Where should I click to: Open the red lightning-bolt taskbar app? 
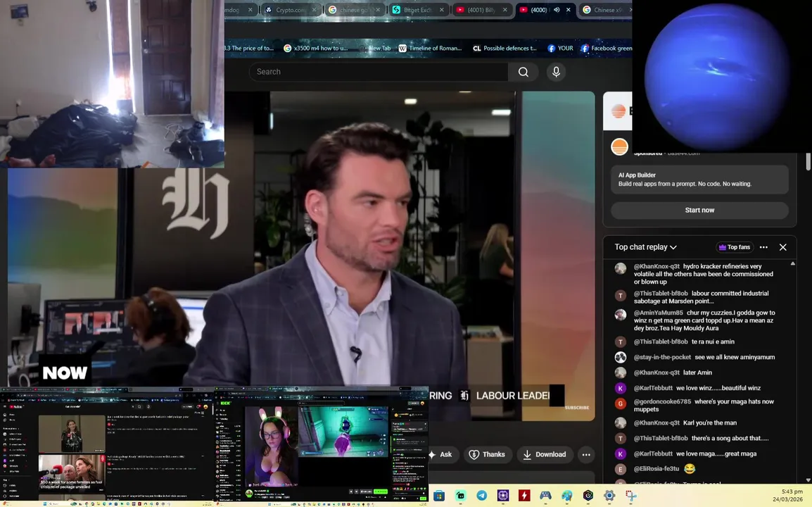click(524, 496)
